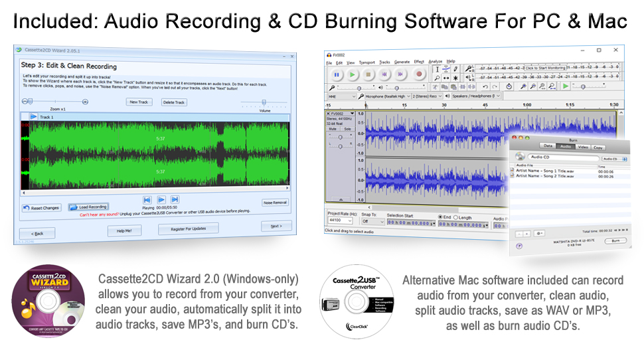This screenshot has height=344, width=644.
Task: Click the Load Recording button
Action: pyautogui.click(x=88, y=207)
